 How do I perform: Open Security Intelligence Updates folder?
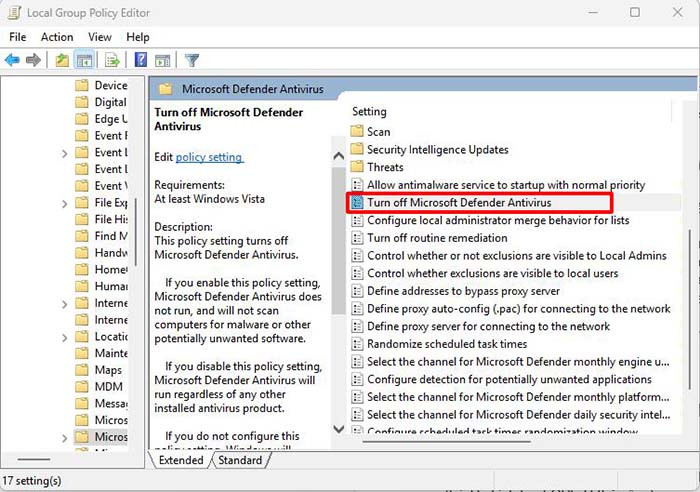pos(429,150)
